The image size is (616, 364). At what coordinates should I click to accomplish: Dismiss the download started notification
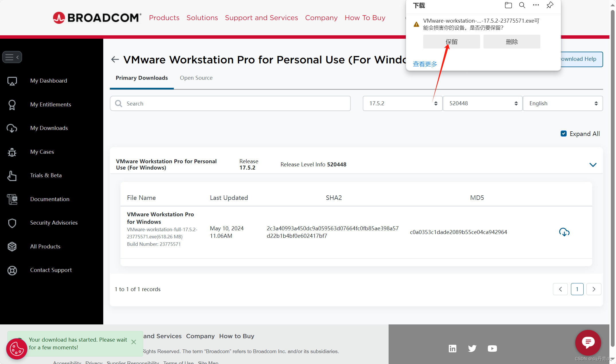[134, 342]
